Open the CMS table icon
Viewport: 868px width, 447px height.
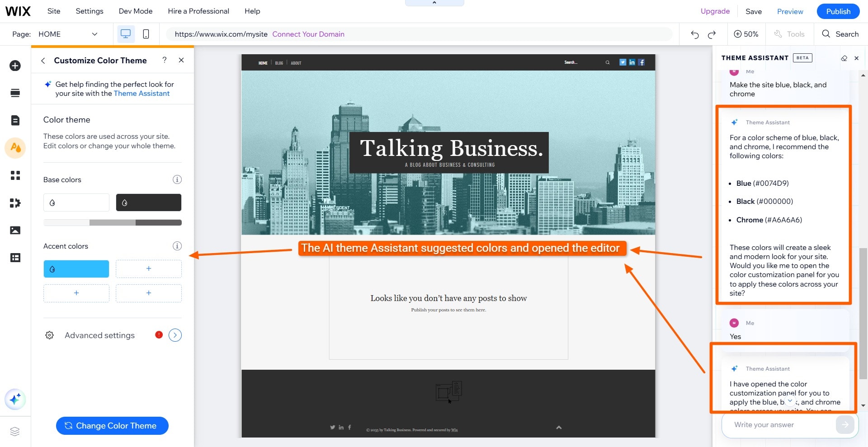tap(15, 258)
